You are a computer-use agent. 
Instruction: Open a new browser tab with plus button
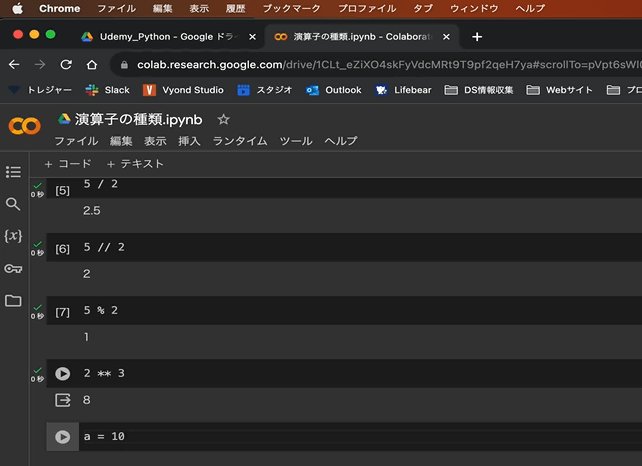pos(477,37)
